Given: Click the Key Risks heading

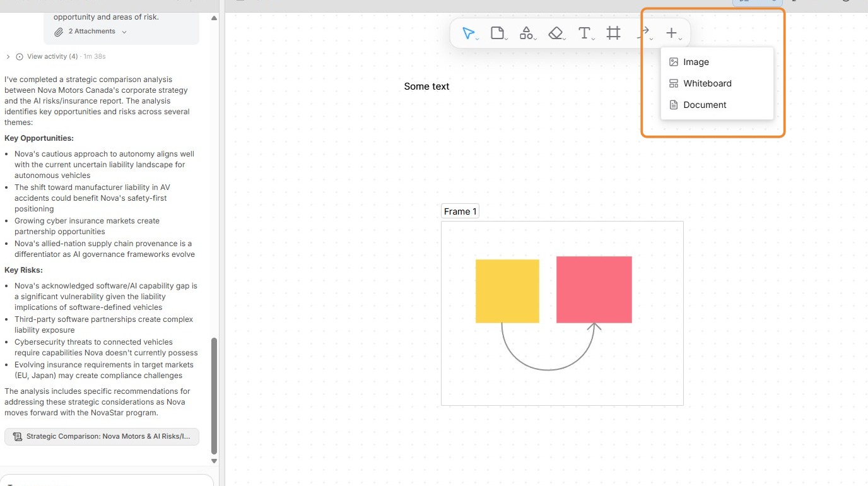Looking at the screenshot, I should click(x=23, y=270).
